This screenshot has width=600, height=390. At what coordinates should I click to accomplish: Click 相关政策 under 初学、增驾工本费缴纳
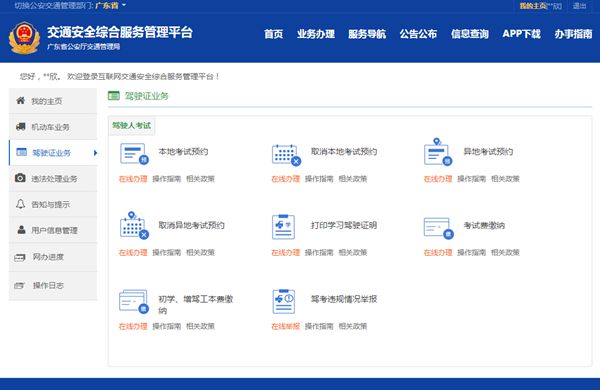point(200,326)
